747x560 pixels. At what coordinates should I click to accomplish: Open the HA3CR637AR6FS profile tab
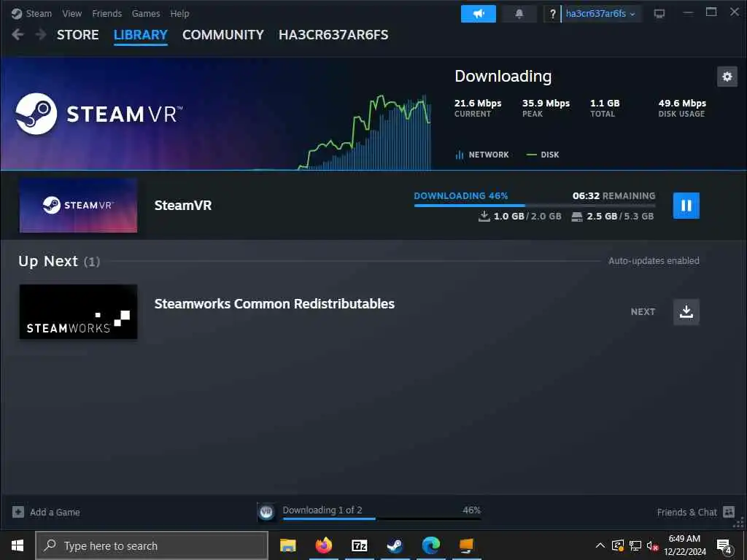pyautogui.click(x=333, y=35)
